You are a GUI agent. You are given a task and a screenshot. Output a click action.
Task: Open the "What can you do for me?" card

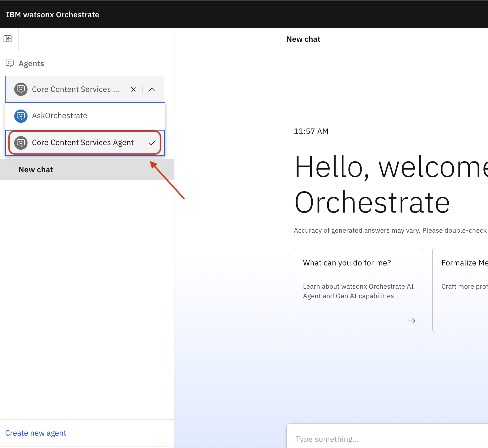[x=358, y=290]
